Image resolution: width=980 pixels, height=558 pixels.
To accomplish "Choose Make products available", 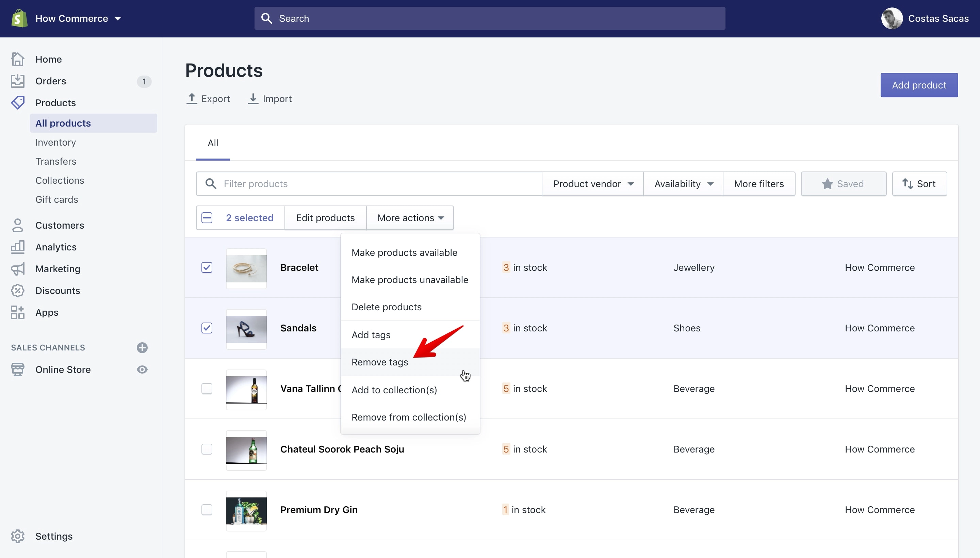I will tap(410, 252).
